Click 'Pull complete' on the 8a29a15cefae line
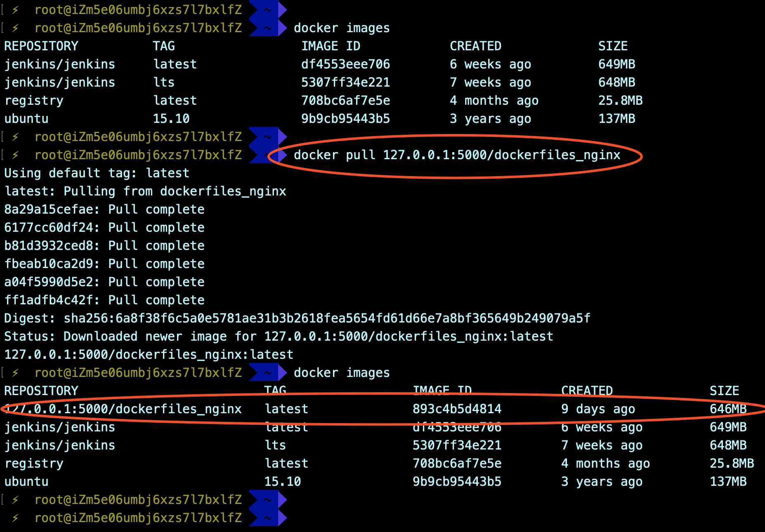This screenshot has width=765, height=532. click(156, 210)
